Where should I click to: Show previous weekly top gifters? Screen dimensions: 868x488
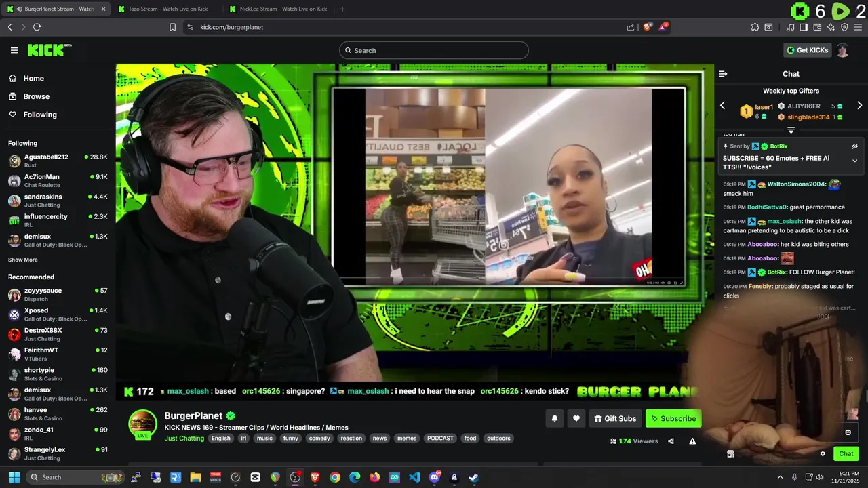click(x=722, y=106)
